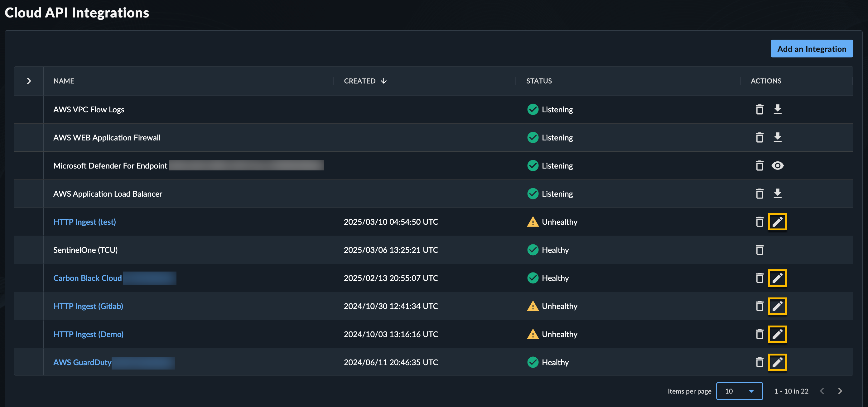868x407 pixels.
Task: Click the Add an Integration button
Action: point(812,49)
